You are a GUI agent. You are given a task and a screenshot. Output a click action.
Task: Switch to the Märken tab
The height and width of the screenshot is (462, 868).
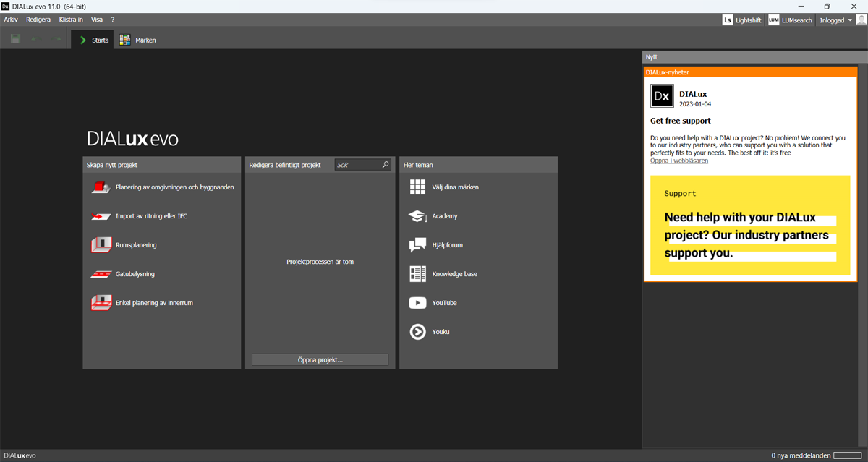[x=137, y=40]
